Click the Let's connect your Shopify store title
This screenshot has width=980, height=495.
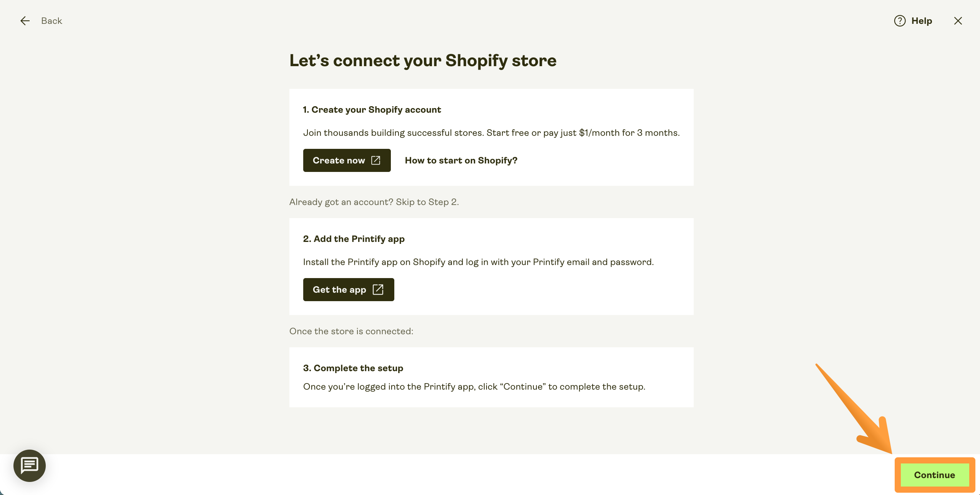[423, 60]
